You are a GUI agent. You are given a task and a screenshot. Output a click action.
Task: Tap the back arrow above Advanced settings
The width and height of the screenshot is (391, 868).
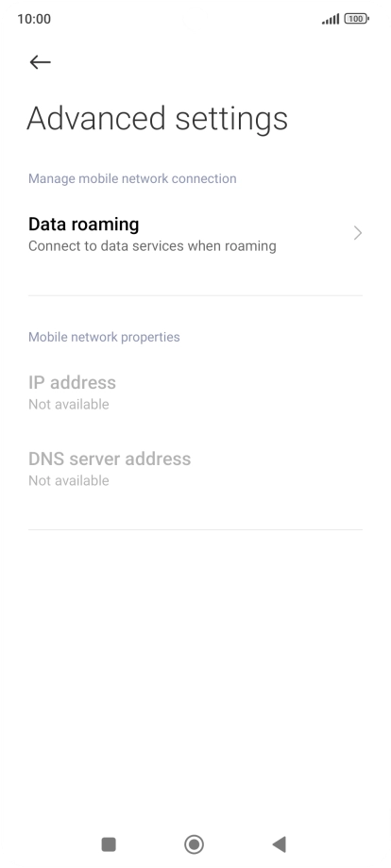click(40, 62)
